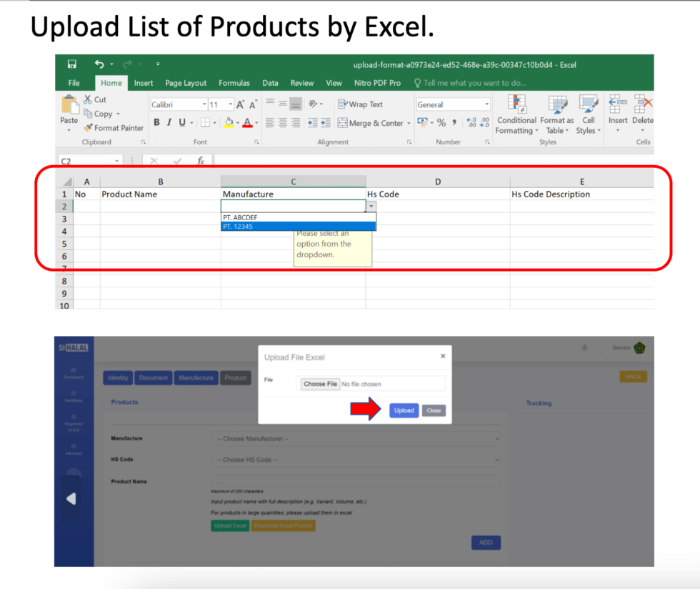The image size is (700, 589).
Task: Open Cell Styles gallery
Action: click(589, 115)
